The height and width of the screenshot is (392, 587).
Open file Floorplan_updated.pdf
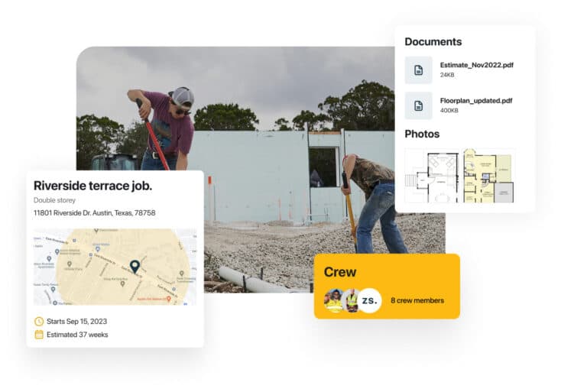point(476,101)
